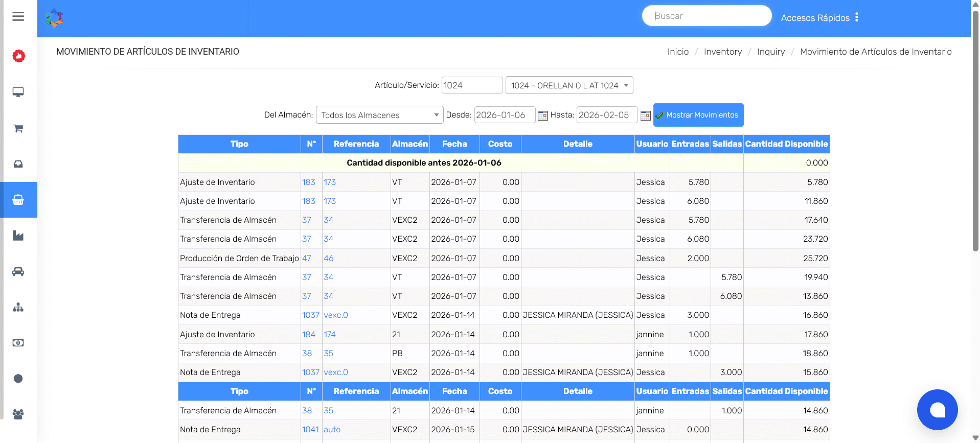Screen dimensions: 980x443
Task: Open the users group sidebar icon
Action: [18, 414]
